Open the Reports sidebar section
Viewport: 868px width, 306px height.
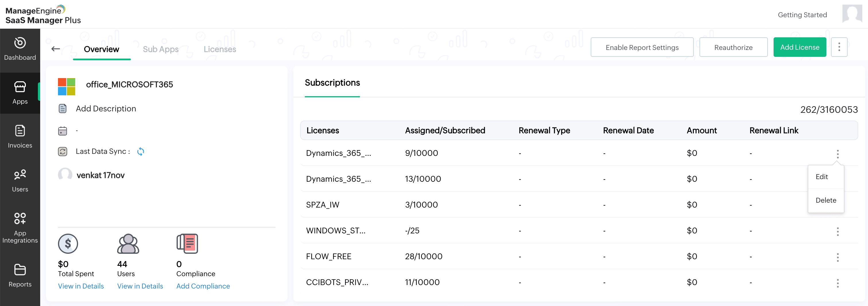point(20,276)
